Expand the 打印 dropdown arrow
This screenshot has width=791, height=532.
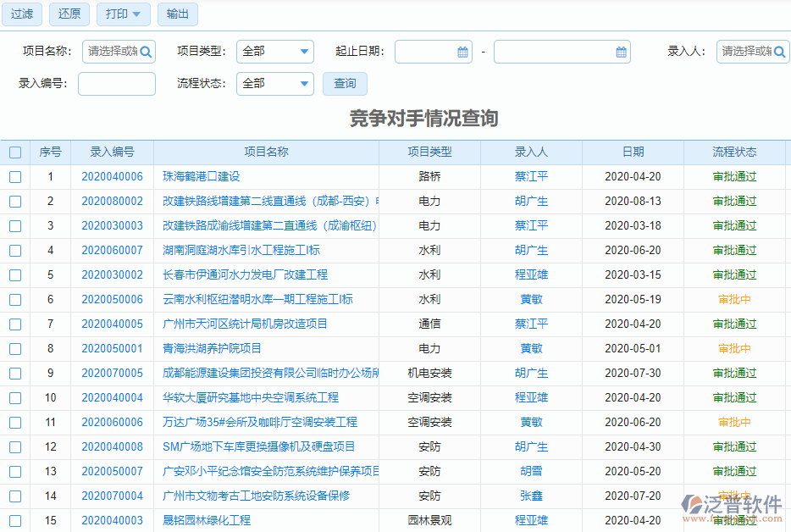(x=138, y=14)
